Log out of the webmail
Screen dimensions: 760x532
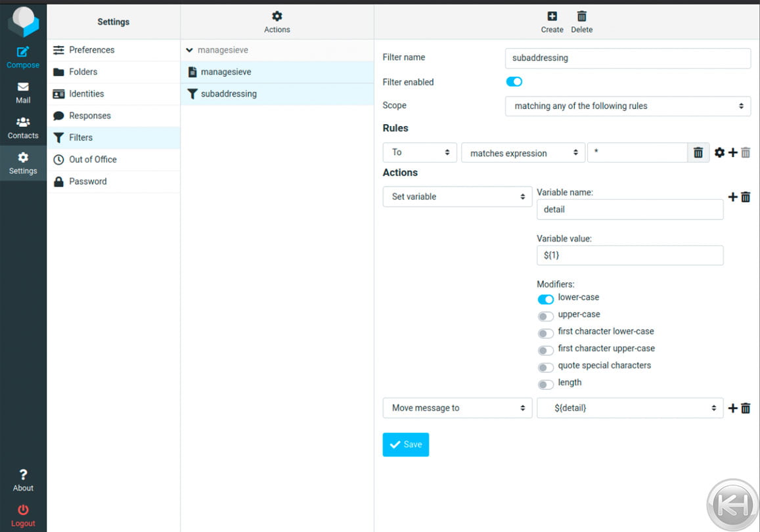pyautogui.click(x=23, y=514)
